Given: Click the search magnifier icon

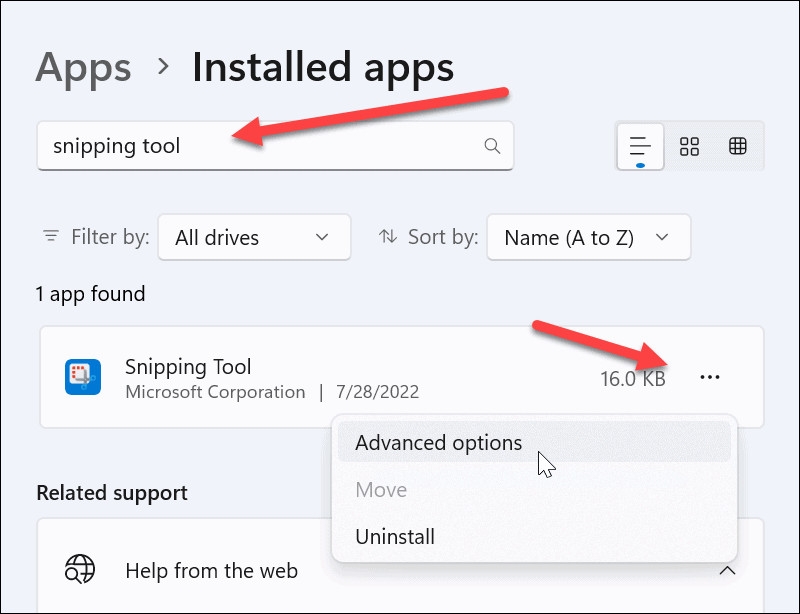Looking at the screenshot, I should click(492, 146).
